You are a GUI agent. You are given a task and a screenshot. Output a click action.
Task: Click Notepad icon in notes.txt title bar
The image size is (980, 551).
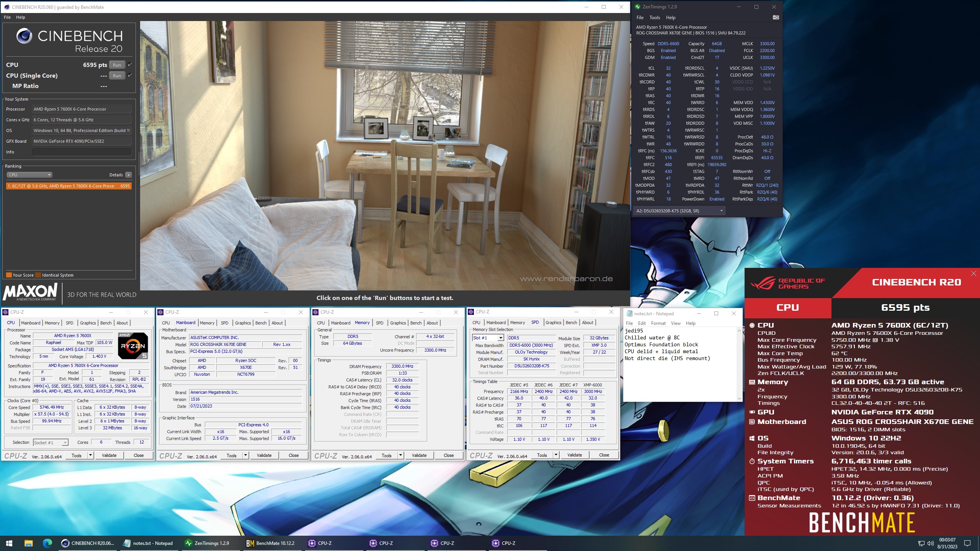coord(629,313)
